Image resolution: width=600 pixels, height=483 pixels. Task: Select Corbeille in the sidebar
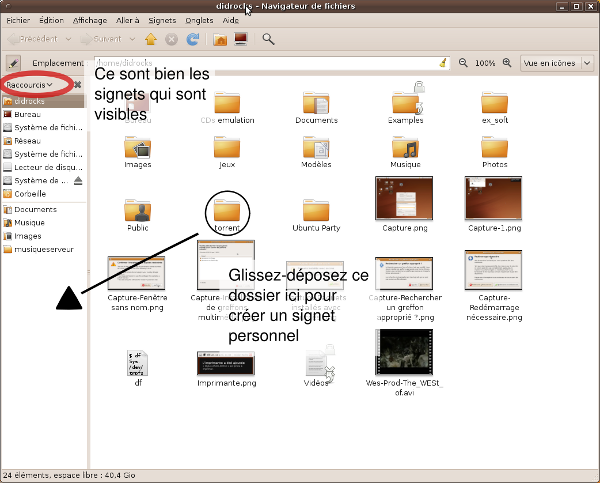[x=29, y=194]
